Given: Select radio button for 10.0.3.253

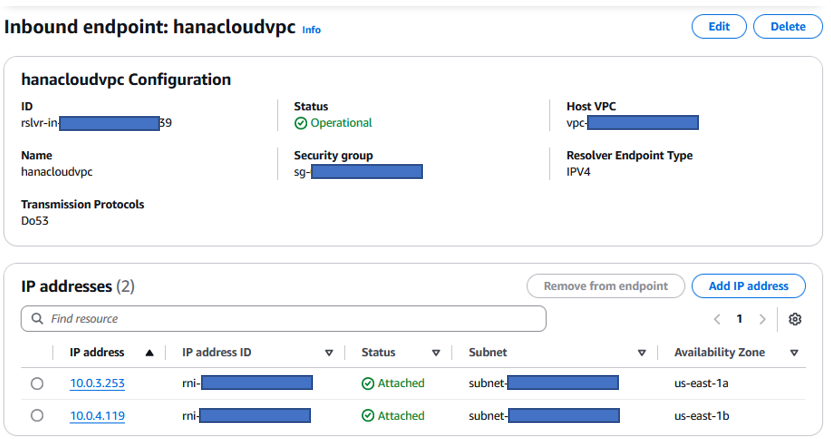Looking at the screenshot, I should coord(37,383).
